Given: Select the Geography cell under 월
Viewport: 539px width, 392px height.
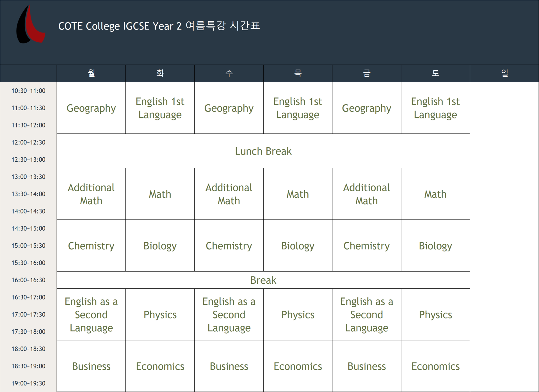Looking at the screenshot, I should [x=91, y=108].
